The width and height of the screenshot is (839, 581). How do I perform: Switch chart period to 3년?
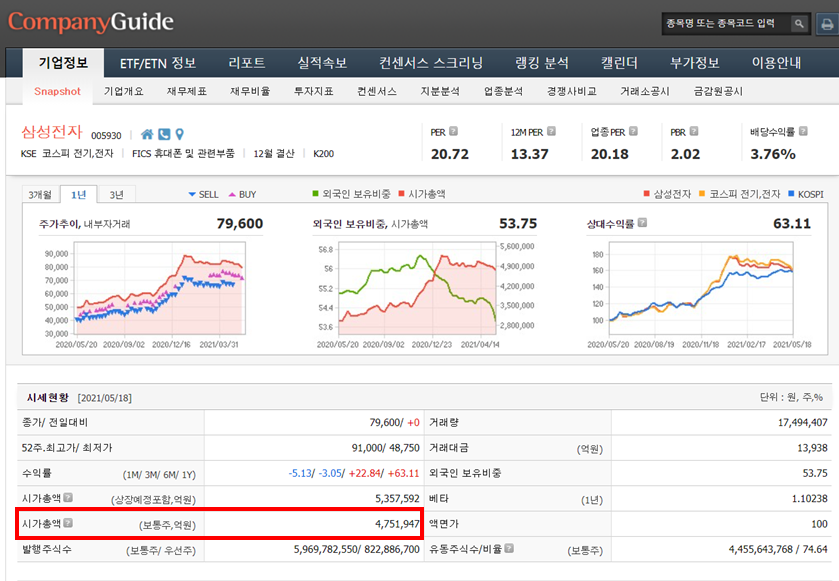click(117, 194)
